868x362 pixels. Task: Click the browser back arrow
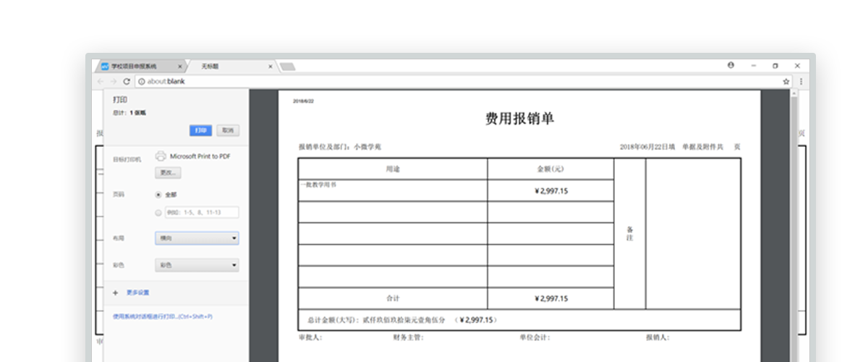(102, 82)
